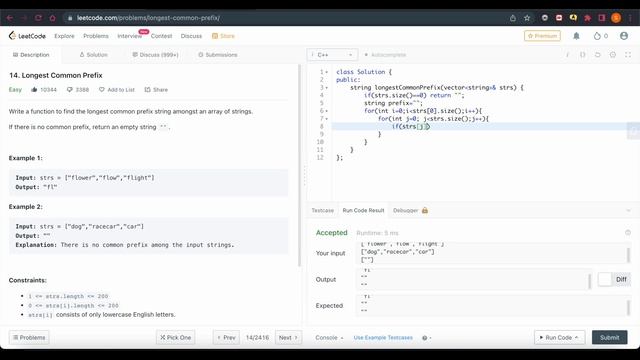
Task: Fold code at line 3
Action: 327,87
